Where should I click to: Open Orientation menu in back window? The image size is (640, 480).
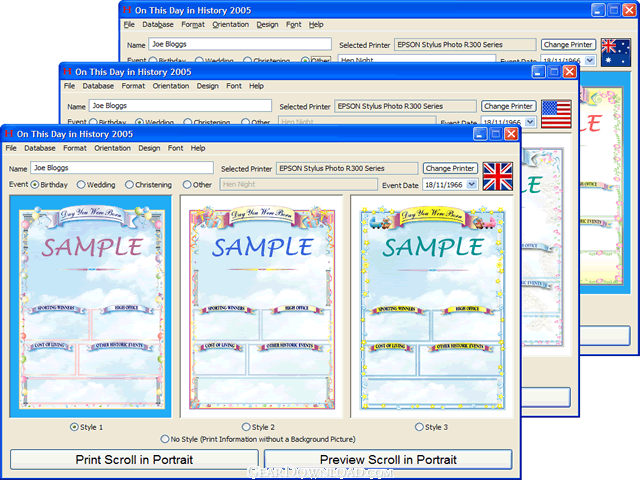click(231, 24)
